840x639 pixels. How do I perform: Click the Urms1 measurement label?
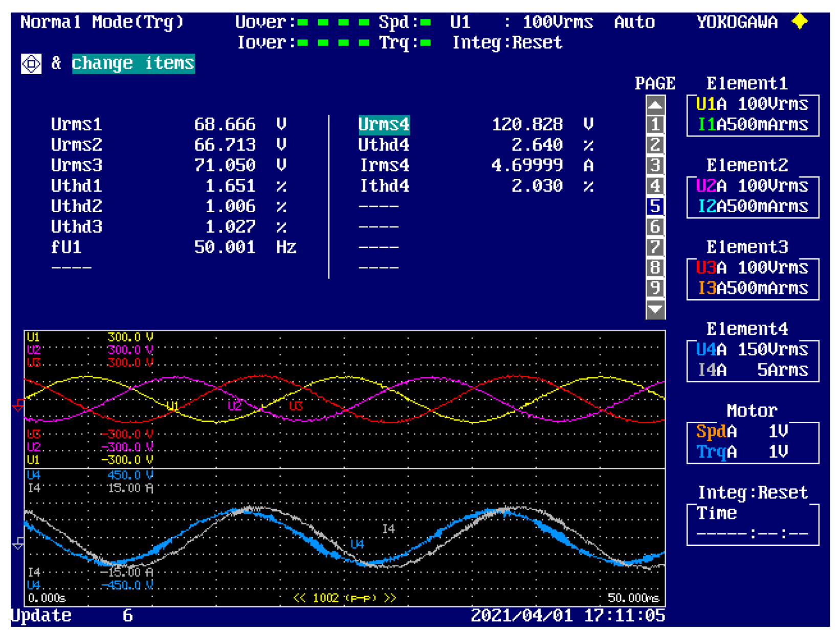click(77, 125)
